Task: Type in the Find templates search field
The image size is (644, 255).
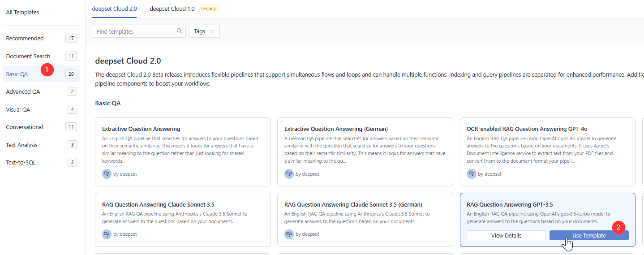Action: pyautogui.click(x=133, y=31)
